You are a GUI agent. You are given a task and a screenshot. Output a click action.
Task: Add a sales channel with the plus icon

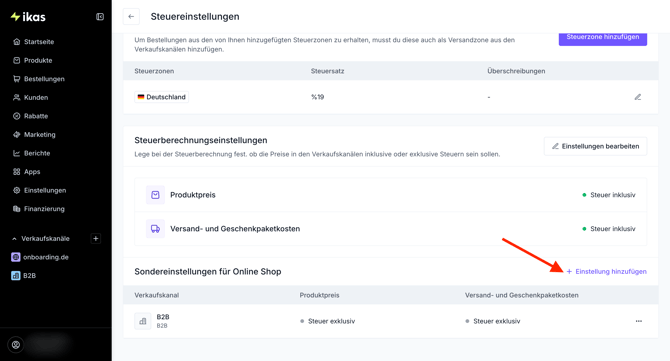click(x=96, y=238)
